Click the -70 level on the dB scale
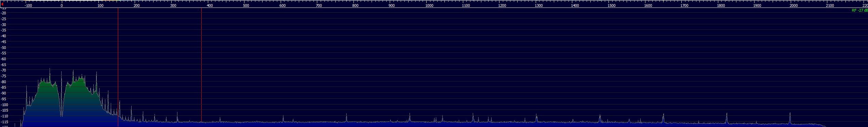The height and width of the screenshot is (127, 868). point(4,70)
